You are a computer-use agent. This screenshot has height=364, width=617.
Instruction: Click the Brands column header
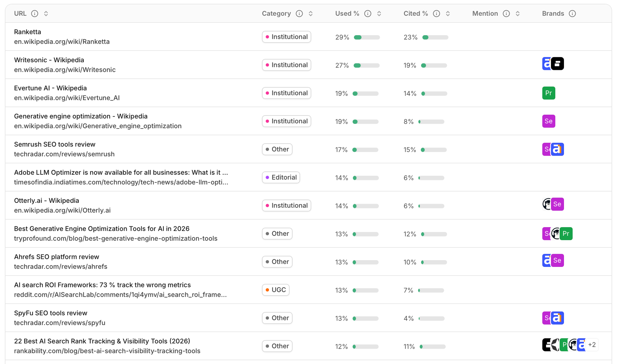553,14
